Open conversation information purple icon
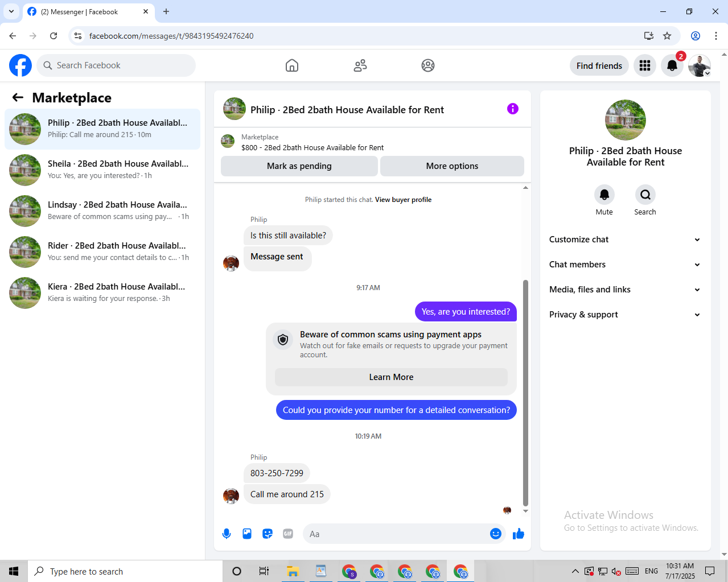The image size is (728, 582). coord(513,109)
